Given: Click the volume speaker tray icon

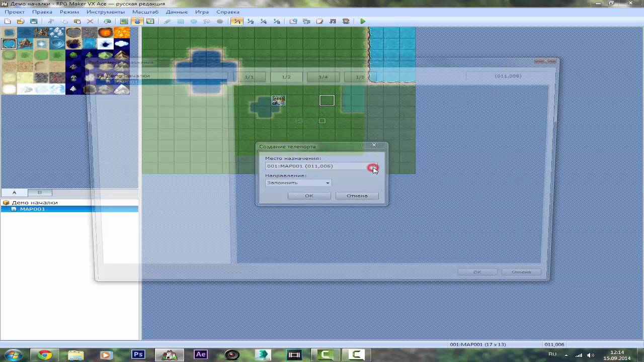Looking at the screenshot, I should 591,355.
